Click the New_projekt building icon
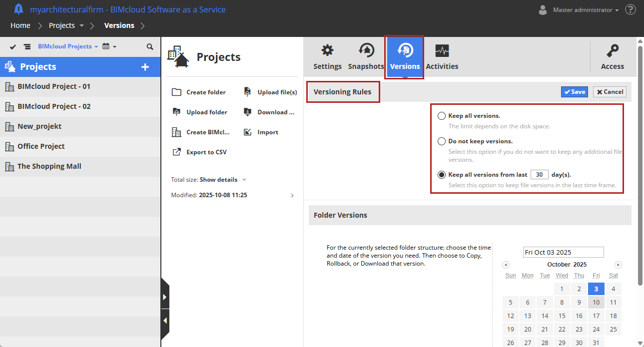The width and height of the screenshot is (644, 347). [x=9, y=127]
